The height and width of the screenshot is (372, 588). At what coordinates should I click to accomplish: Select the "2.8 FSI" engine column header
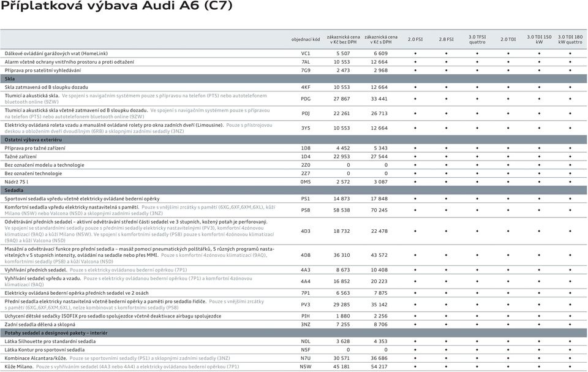point(447,39)
